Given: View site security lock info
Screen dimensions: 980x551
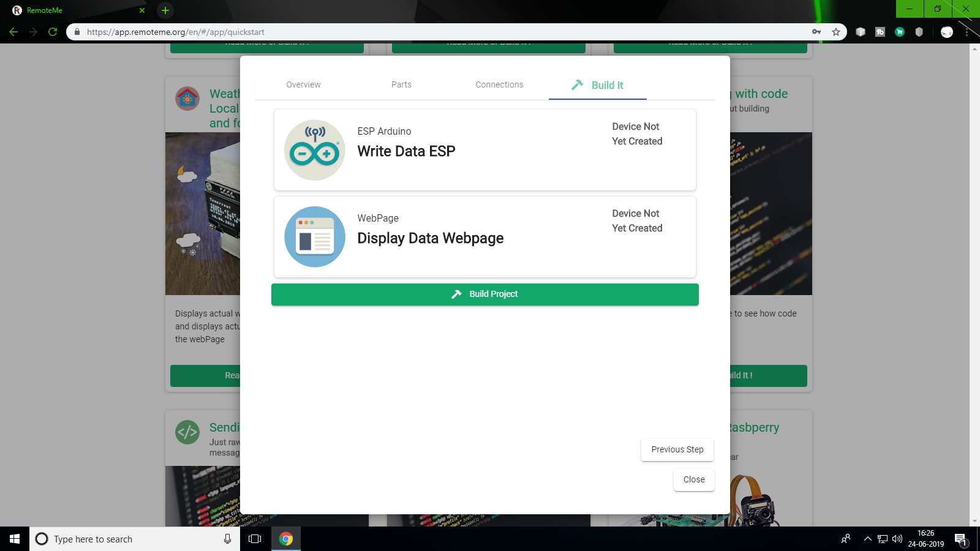Looking at the screenshot, I should click(x=77, y=32).
